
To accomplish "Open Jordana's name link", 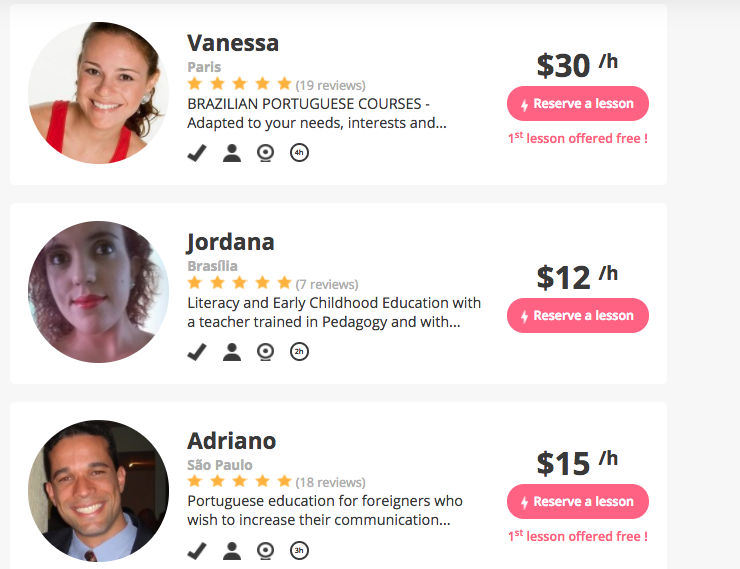I will coord(231,242).
